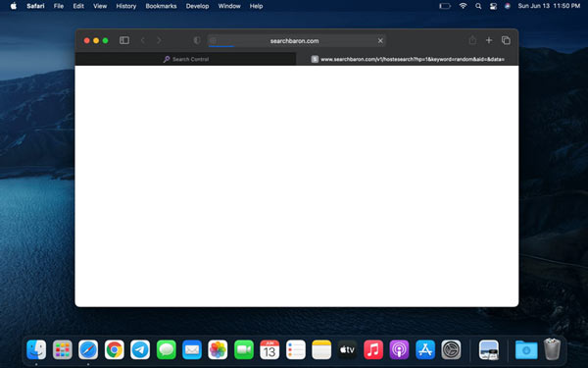
Task: Open Reminders from the Dock
Action: (x=296, y=349)
